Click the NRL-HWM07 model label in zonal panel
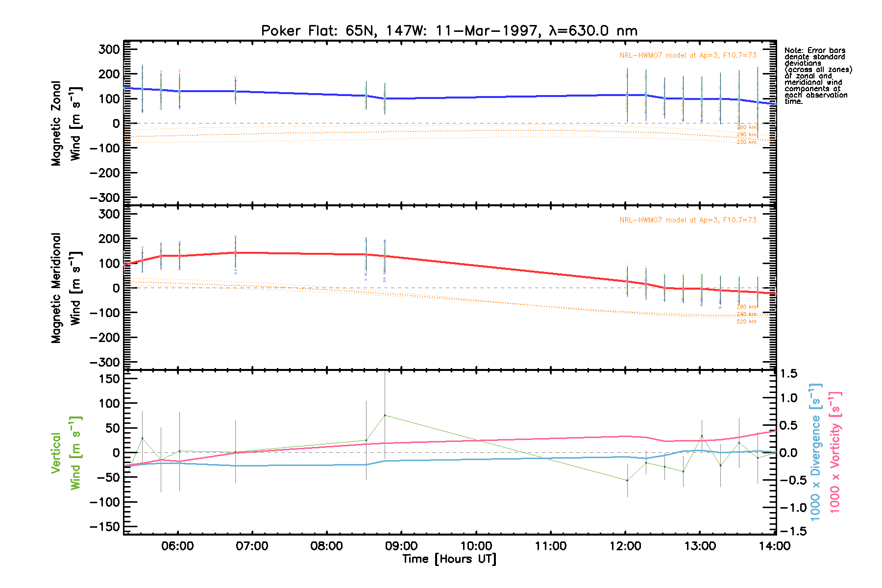The height and width of the screenshot is (588, 882). click(687, 55)
